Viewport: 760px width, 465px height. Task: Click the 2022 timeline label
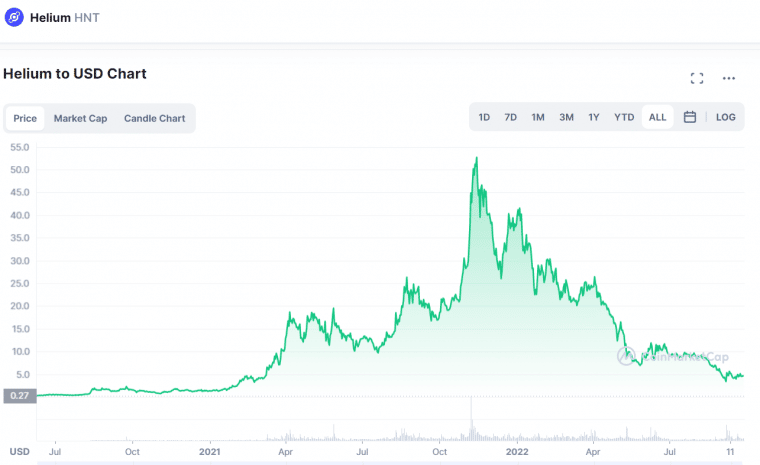pos(517,452)
